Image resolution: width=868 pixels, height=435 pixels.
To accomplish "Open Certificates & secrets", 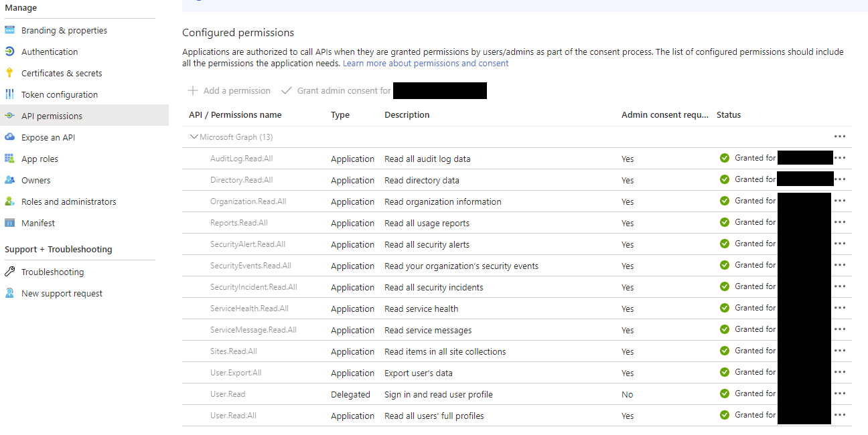I will pos(62,73).
